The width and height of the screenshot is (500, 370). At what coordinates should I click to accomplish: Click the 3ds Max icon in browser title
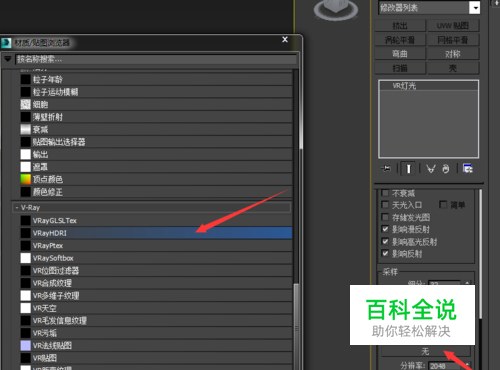tap(6, 43)
